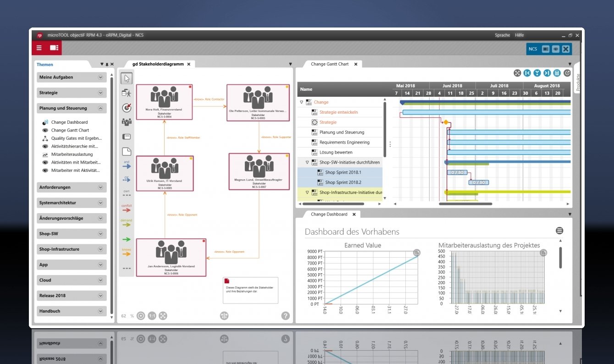Image resolution: width=614 pixels, height=364 pixels.
Task: Select the Change Dashboard tab
Action: pyautogui.click(x=329, y=214)
